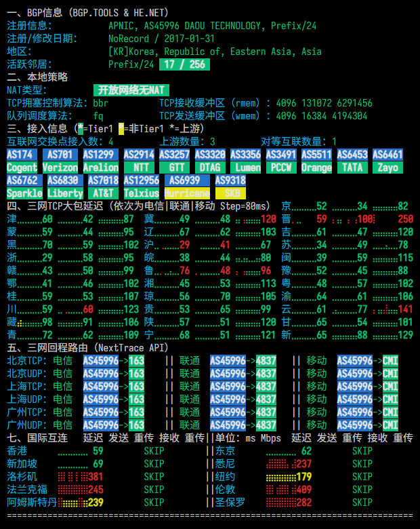Select the red 141 latency for 云
The width and height of the screenshot is (420, 529).
tap(406, 309)
